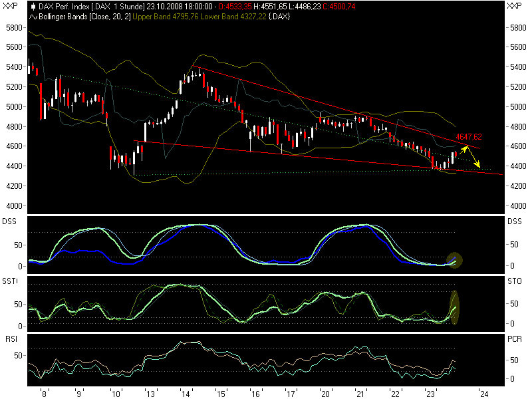Click the close value C:4500,74

[339, 7]
